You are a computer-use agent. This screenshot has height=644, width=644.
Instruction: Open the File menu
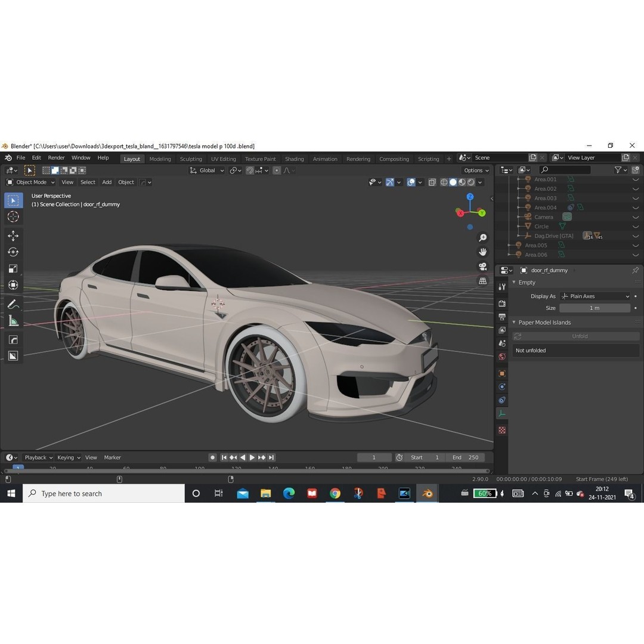(20, 157)
